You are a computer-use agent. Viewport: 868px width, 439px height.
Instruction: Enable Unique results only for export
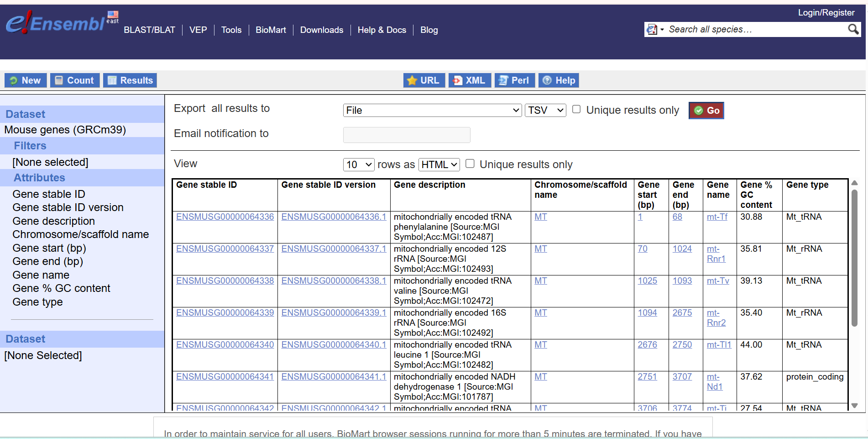pyautogui.click(x=576, y=110)
